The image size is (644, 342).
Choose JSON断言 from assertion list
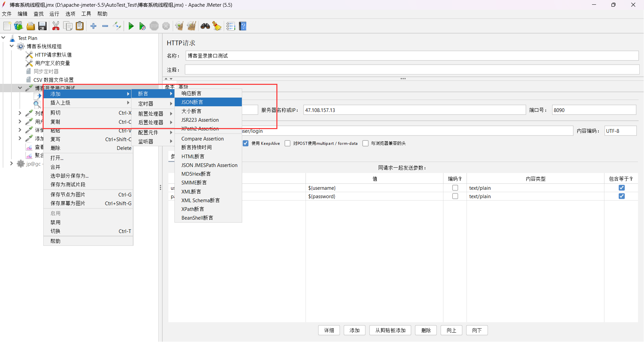point(208,102)
